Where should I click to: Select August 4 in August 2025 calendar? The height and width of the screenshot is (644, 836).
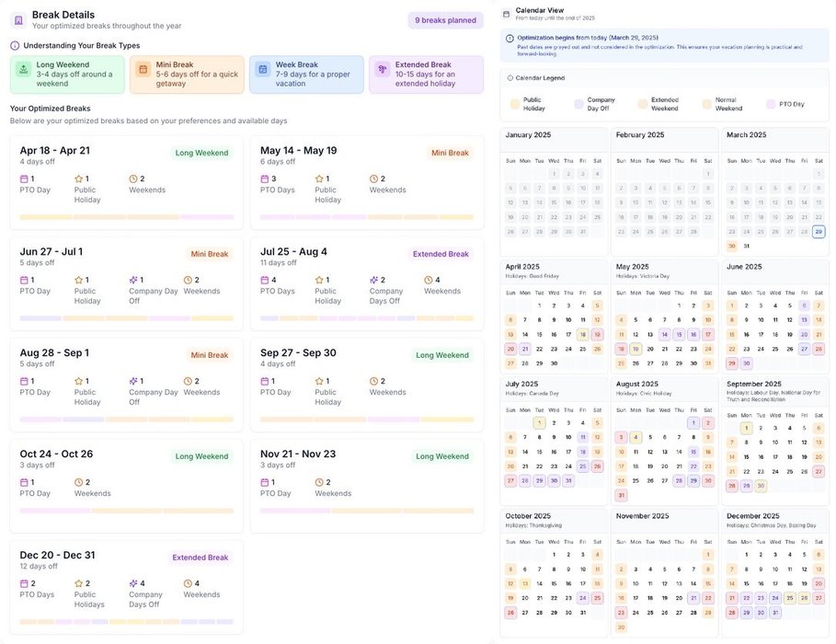[636, 438]
